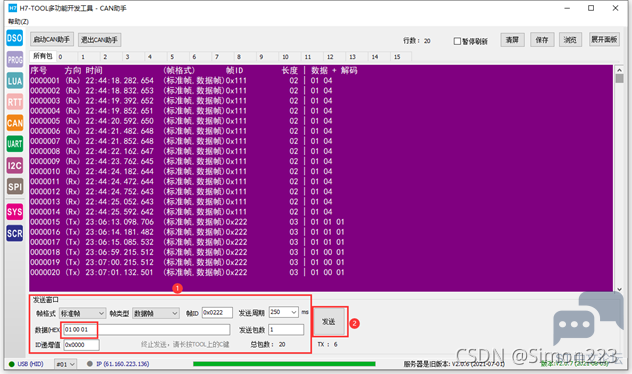Select log row 0000015
The width and height of the screenshot is (632, 374).
coord(187,222)
